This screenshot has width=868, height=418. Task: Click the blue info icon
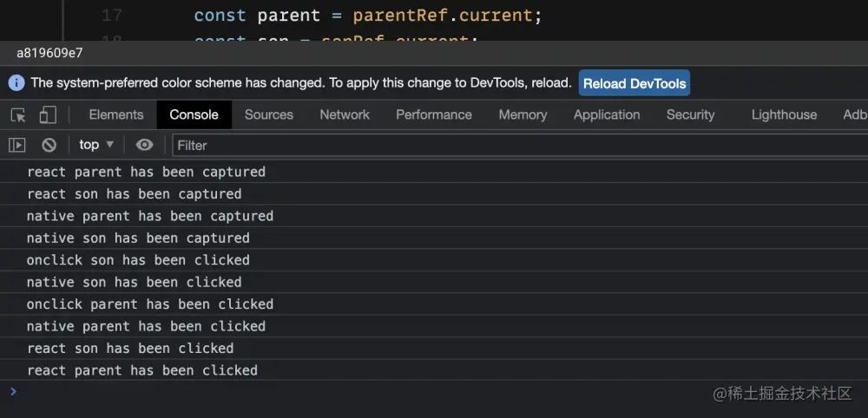[x=16, y=83]
